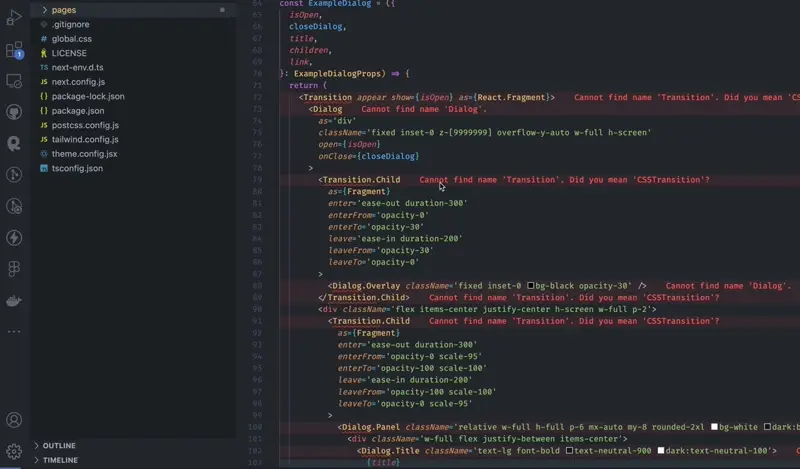
Task: Open the Thunder Client lightning icon
Action: [14, 237]
